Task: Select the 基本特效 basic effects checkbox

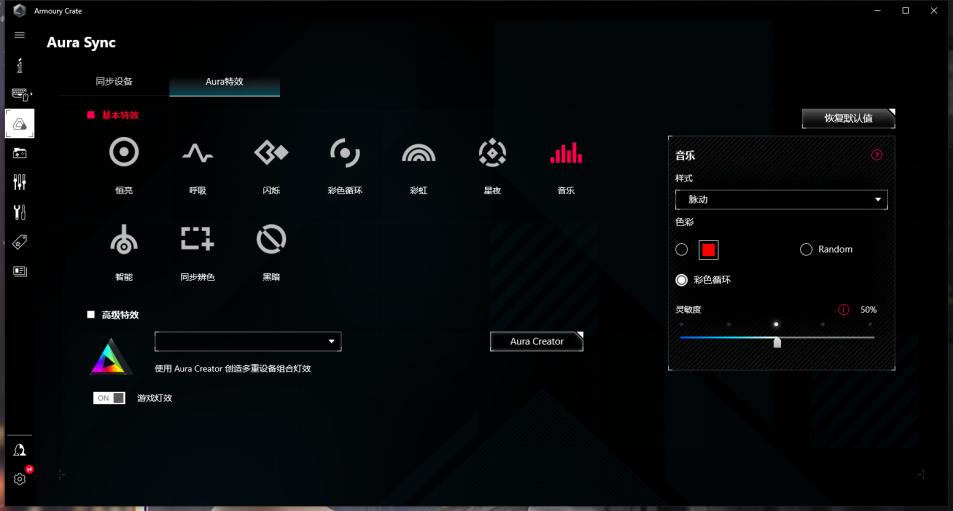Action: pyautogui.click(x=91, y=115)
